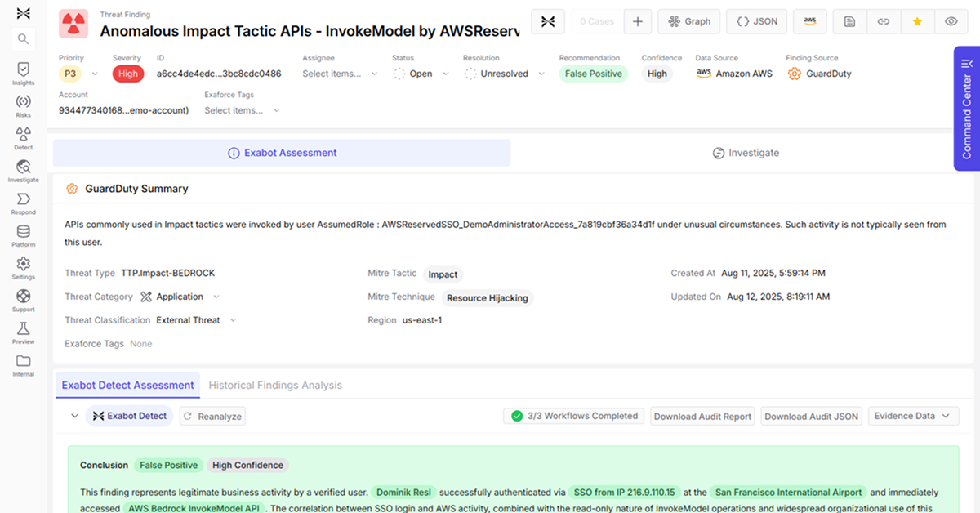The height and width of the screenshot is (513, 980).
Task: Go to Respond in the sidebar
Action: [x=23, y=203]
